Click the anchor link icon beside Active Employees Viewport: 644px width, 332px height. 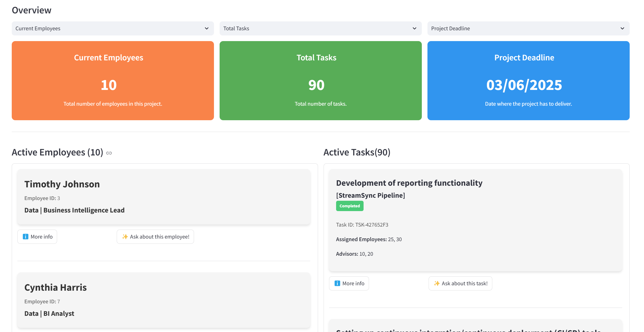point(109,153)
